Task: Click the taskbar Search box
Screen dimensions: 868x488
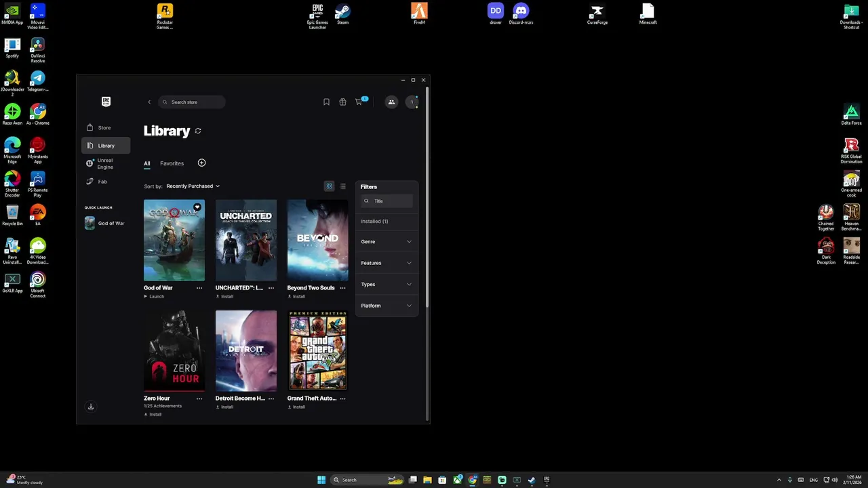Action: [x=367, y=480]
